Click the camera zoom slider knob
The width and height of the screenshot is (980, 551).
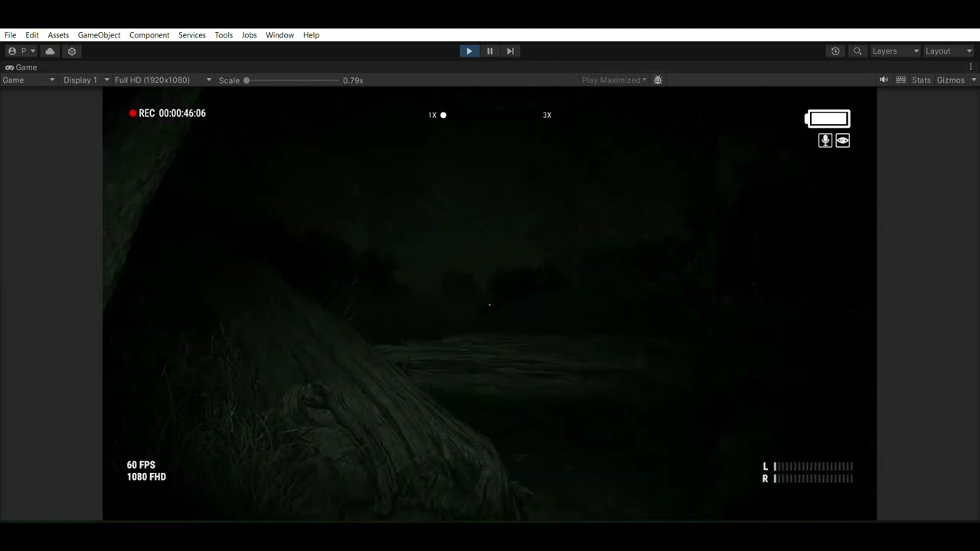(443, 115)
